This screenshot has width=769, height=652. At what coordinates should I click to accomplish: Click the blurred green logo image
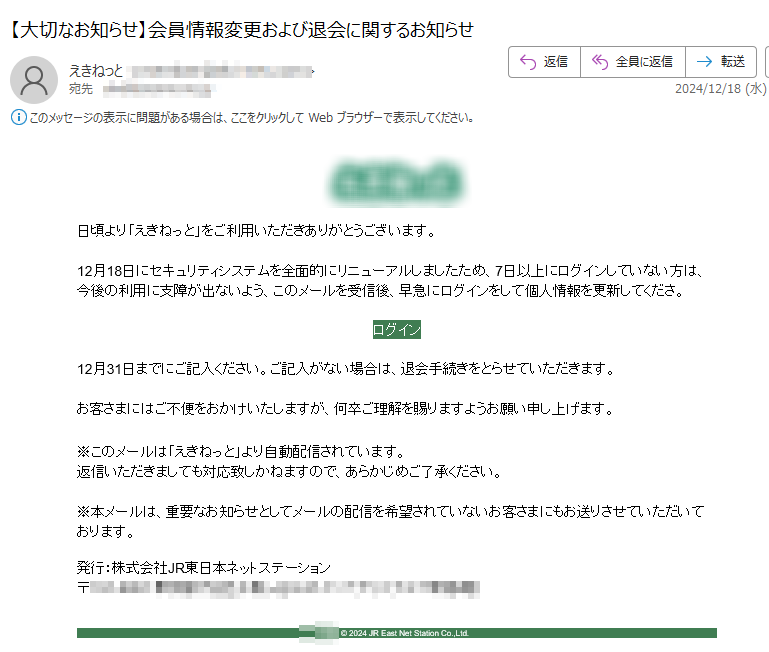[396, 183]
